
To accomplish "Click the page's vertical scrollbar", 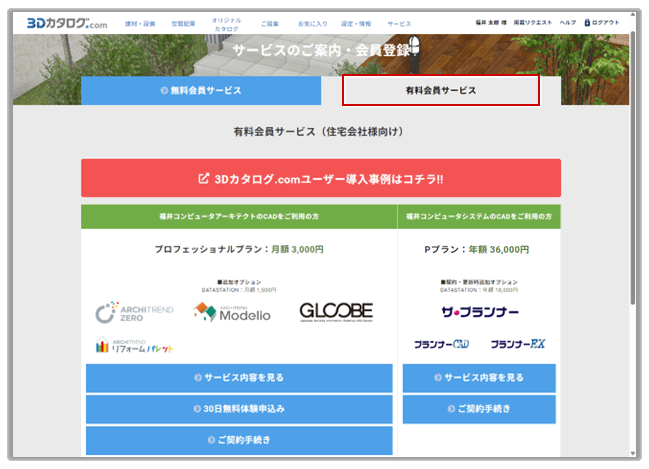I will [x=632, y=200].
